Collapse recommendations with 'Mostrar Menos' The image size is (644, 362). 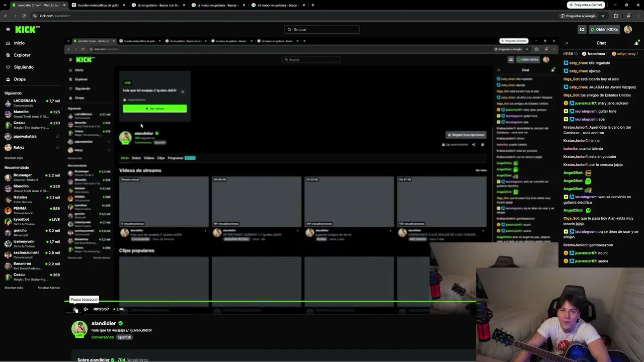49,288
